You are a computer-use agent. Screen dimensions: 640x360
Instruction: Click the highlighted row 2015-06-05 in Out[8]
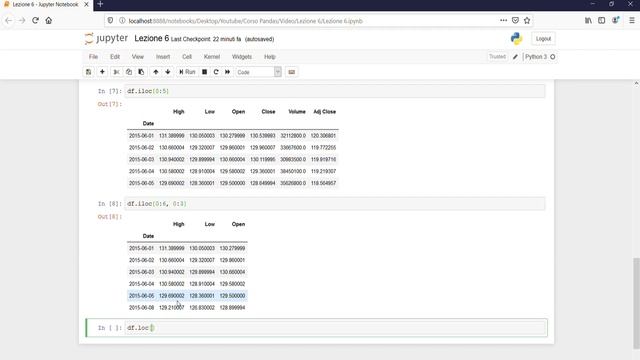(x=187, y=296)
